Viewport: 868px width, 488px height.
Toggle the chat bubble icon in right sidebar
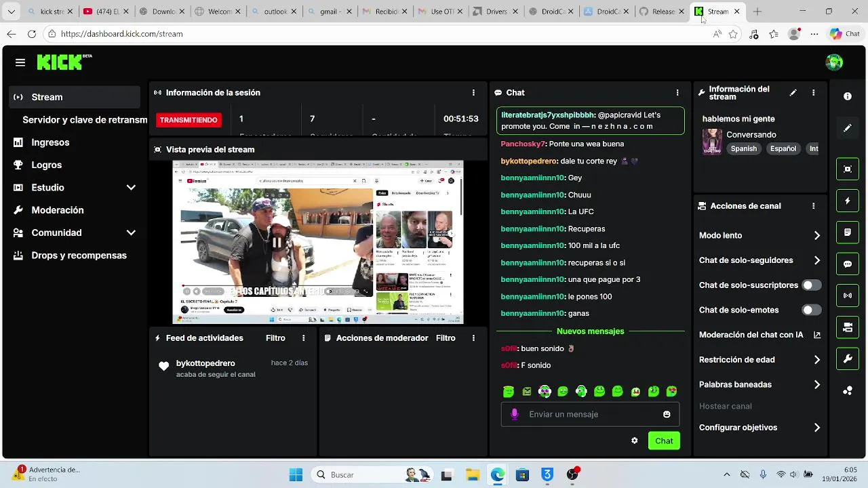click(x=848, y=264)
